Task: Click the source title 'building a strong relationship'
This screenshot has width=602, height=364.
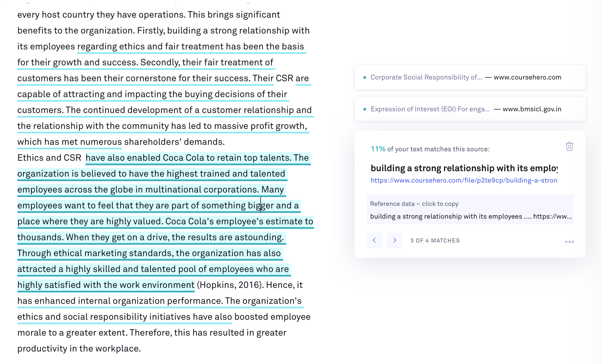Action: [464, 168]
